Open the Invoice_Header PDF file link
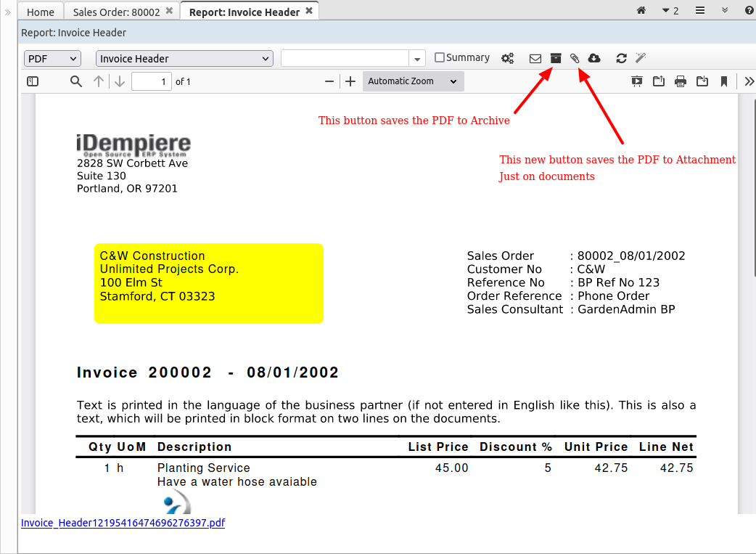The height and width of the screenshot is (554, 756). click(123, 523)
